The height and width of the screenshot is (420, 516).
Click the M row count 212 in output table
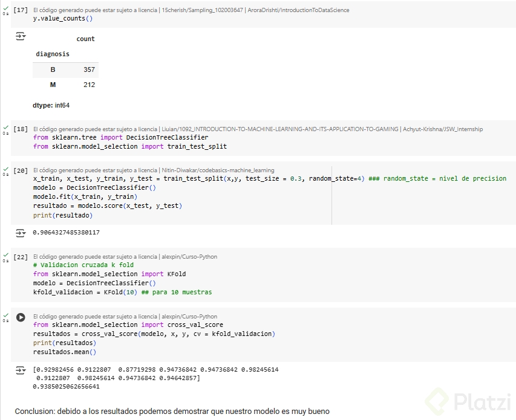click(89, 85)
